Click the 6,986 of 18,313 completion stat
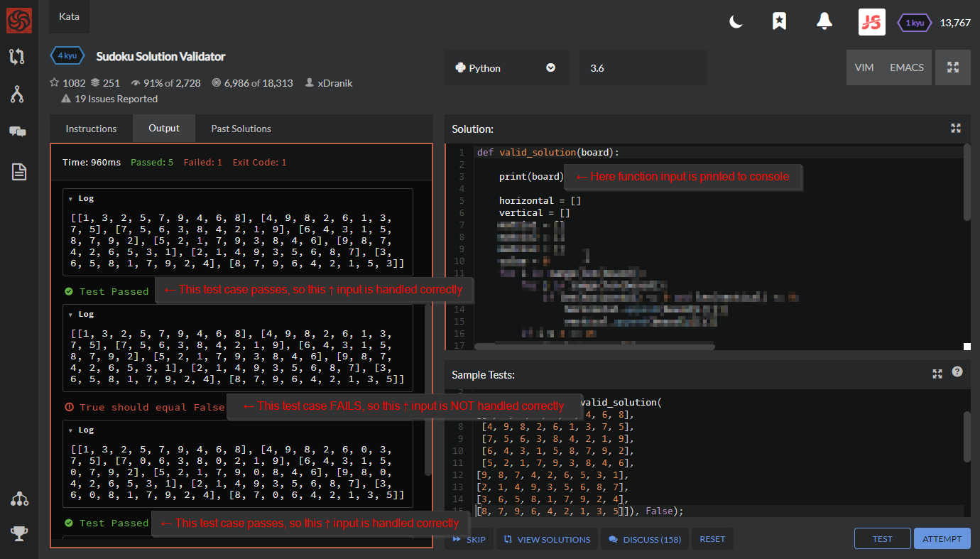The height and width of the screenshot is (559, 980). pyautogui.click(x=258, y=83)
